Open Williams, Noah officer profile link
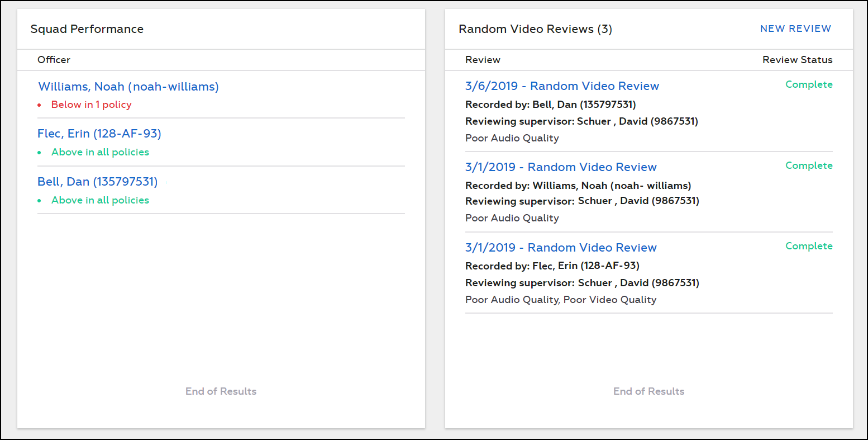 click(x=128, y=87)
